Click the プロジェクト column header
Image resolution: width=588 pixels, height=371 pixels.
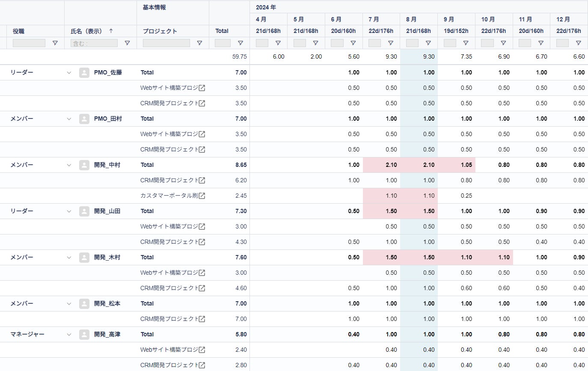coord(160,31)
